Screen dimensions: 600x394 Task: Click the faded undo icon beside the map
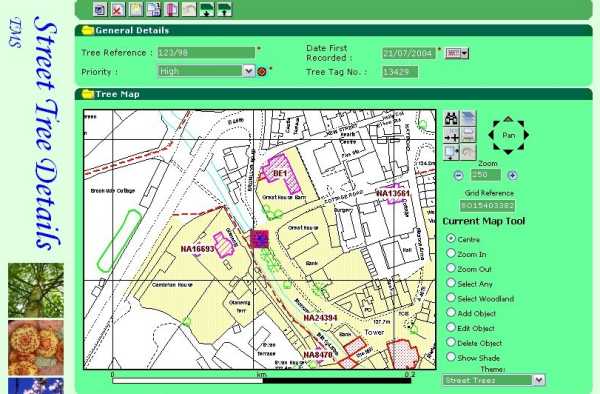(468, 152)
